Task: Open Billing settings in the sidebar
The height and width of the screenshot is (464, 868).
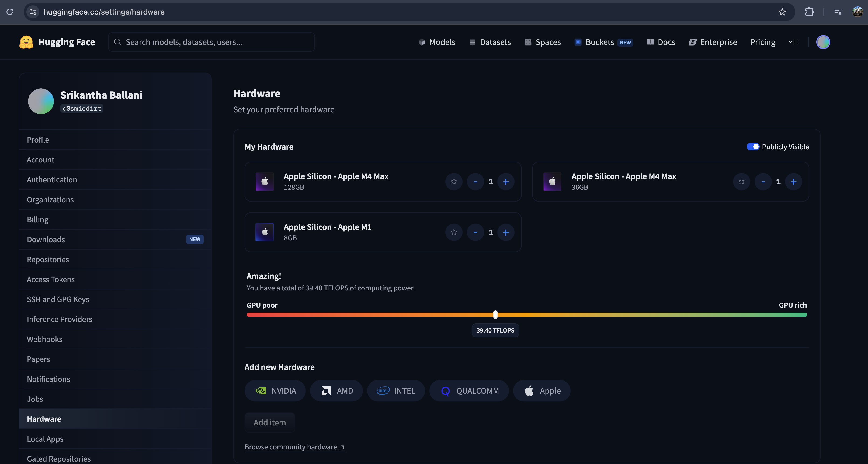Action: tap(115, 219)
